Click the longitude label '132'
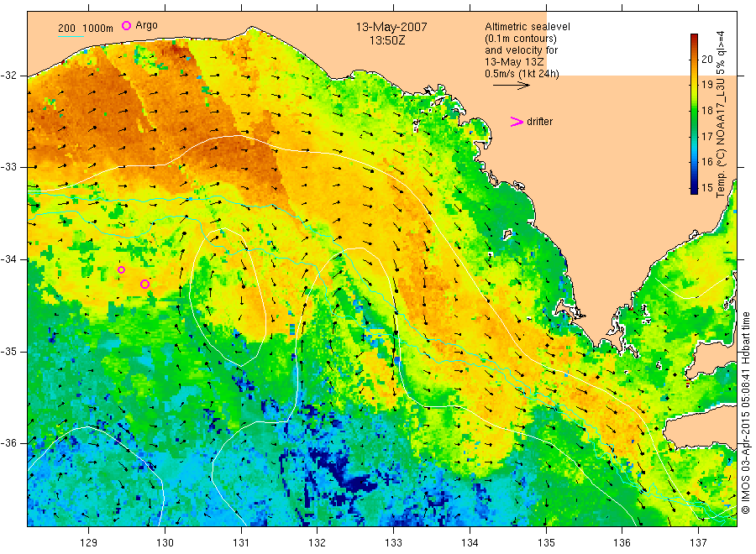The image size is (756, 554). pyautogui.click(x=318, y=543)
